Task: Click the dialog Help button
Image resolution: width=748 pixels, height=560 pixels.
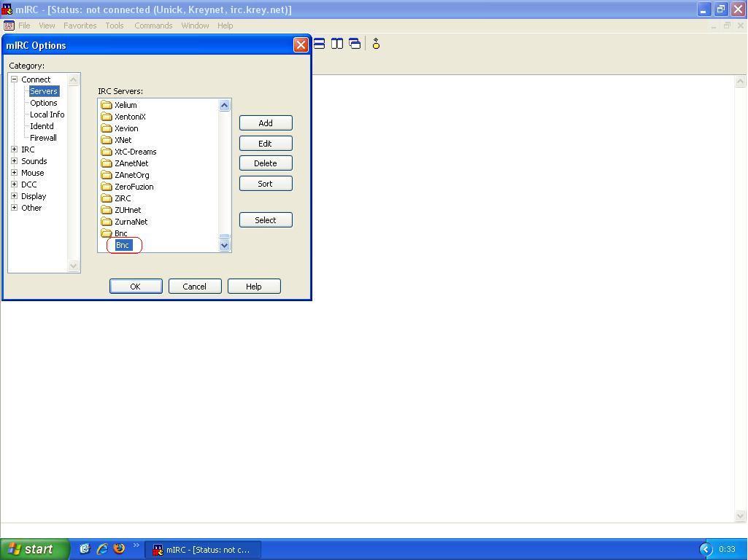Action: (x=254, y=287)
